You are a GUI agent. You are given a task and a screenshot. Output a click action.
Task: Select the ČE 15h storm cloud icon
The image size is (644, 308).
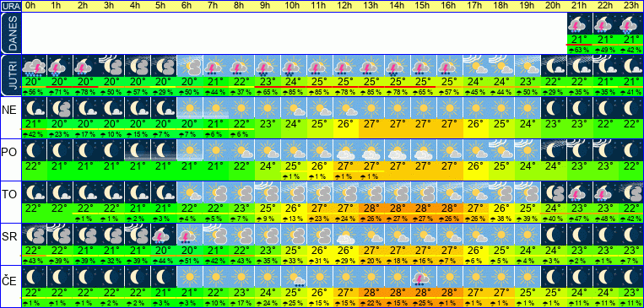click(x=423, y=277)
